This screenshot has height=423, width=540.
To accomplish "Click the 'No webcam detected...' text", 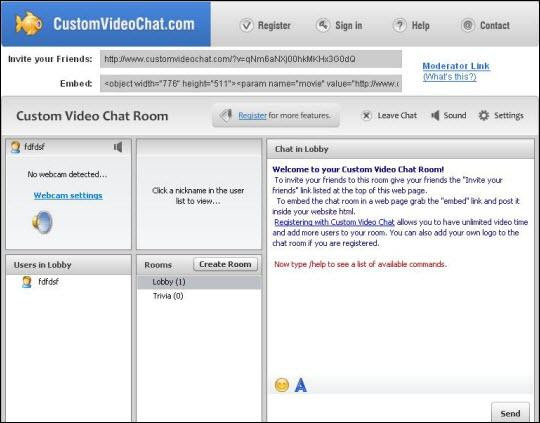I will pyautogui.click(x=68, y=174).
